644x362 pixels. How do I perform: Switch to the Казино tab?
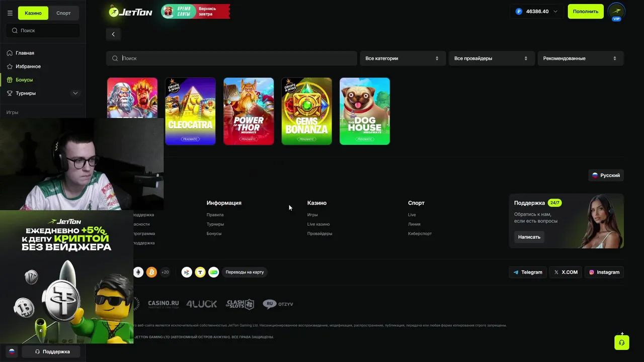(x=33, y=13)
